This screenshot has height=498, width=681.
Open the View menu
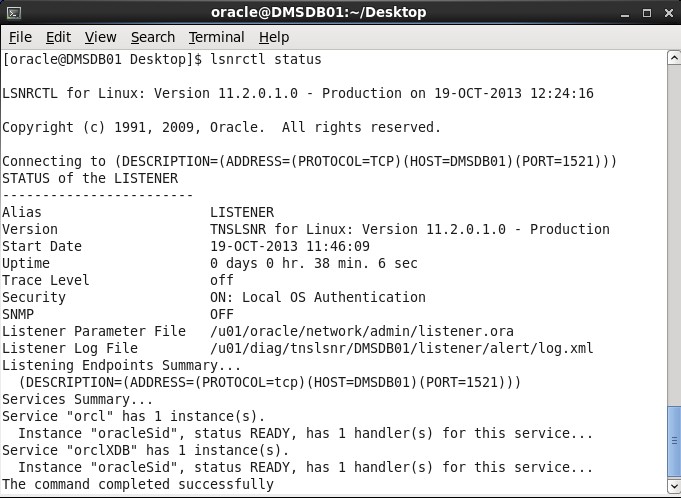100,37
